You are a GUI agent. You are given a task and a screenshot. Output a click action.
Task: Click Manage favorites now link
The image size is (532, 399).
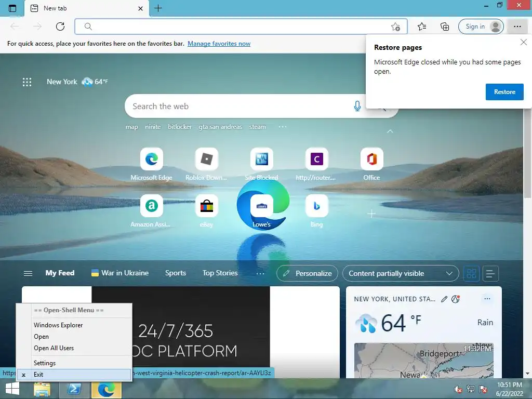(x=219, y=44)
